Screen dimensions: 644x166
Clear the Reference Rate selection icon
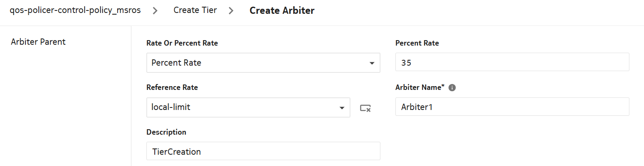pos(365,108)
